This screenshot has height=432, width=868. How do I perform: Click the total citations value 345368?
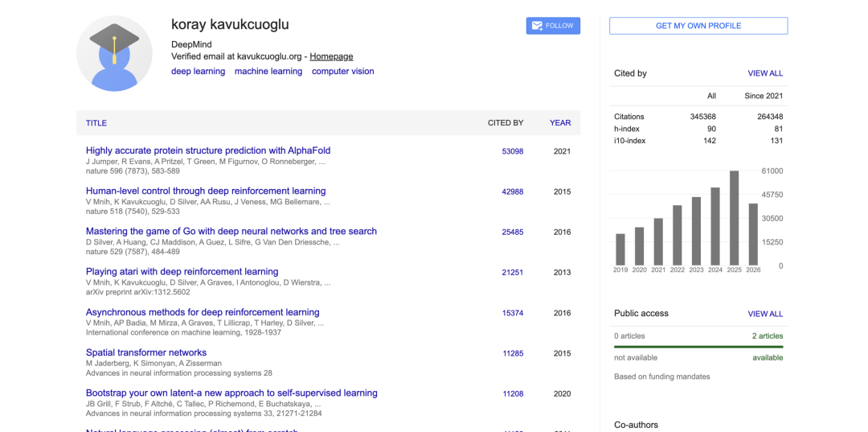coord(703,117)
